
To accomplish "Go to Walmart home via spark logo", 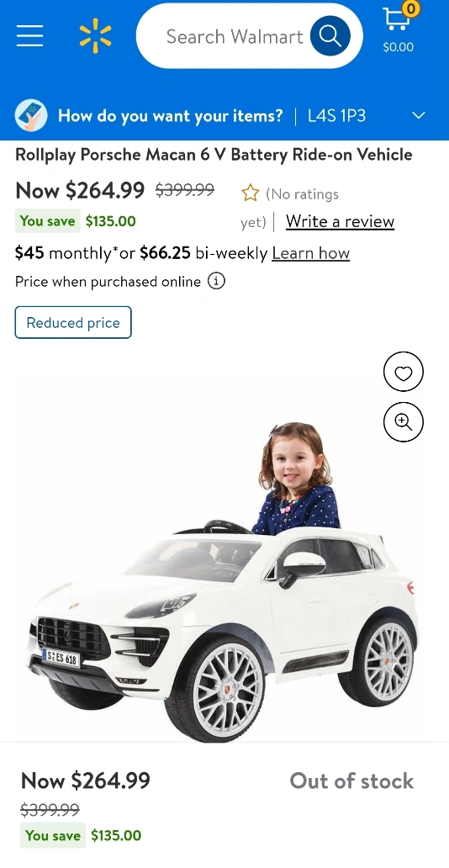I will pos(95,36).
